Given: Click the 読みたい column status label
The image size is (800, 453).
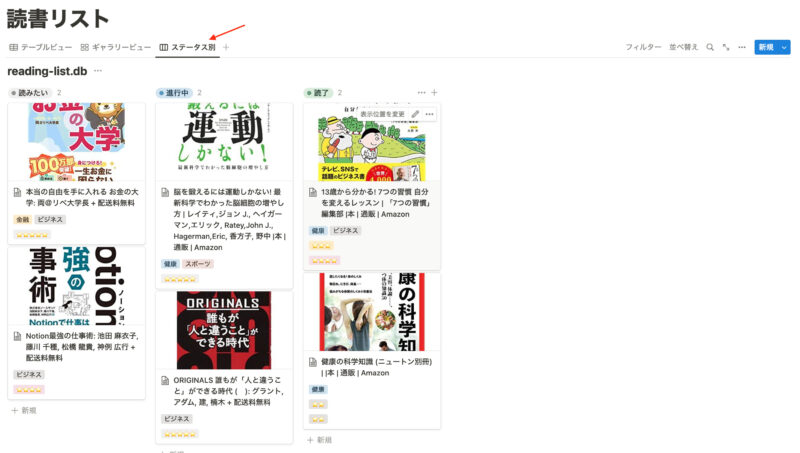Looking at the screenshot, I should pos(30,92).
